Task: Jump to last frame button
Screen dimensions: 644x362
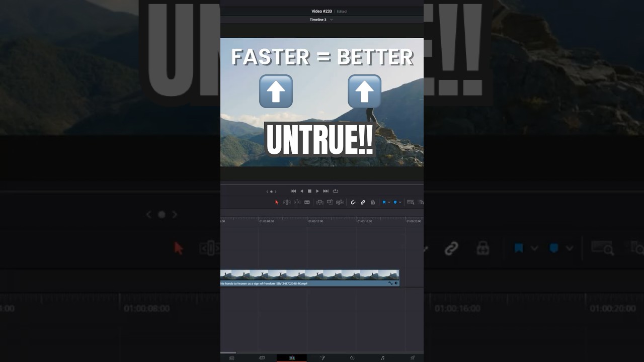Action: (x=326, y=191)
